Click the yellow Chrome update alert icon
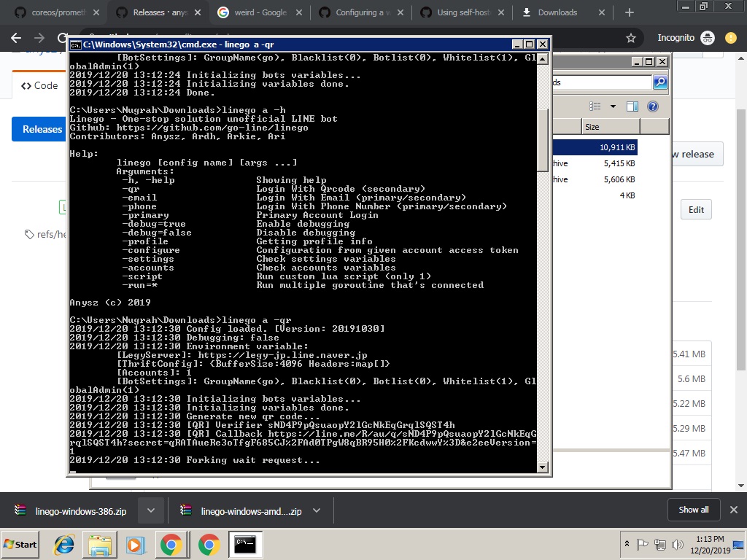747x560 pixels. 731,38
